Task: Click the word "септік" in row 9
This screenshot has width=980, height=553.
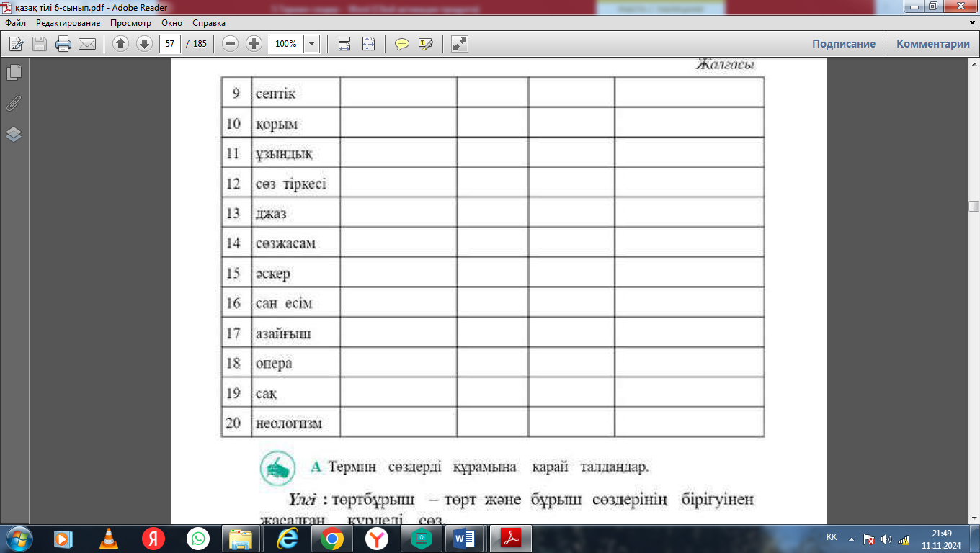Action: click(x=276, y=94)
